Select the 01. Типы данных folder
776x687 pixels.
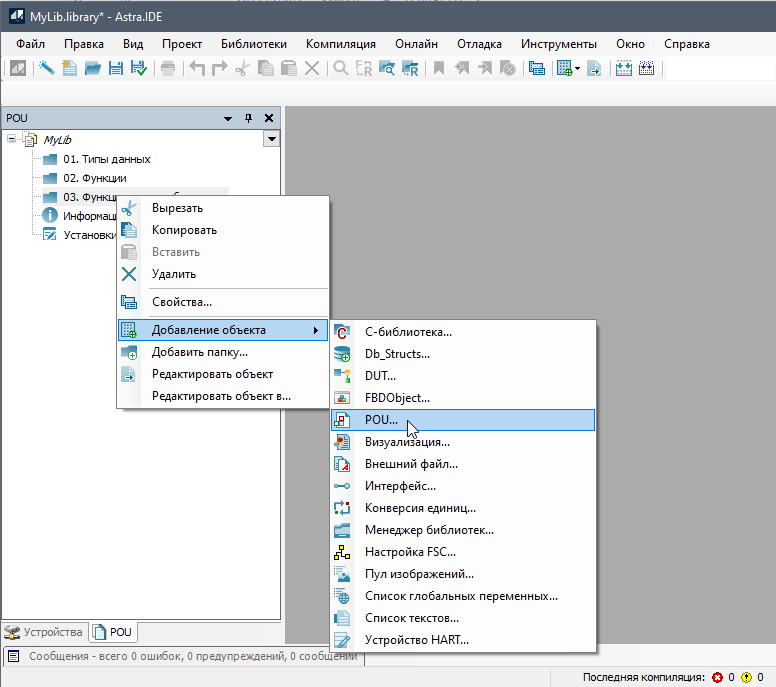coord(106,159)
